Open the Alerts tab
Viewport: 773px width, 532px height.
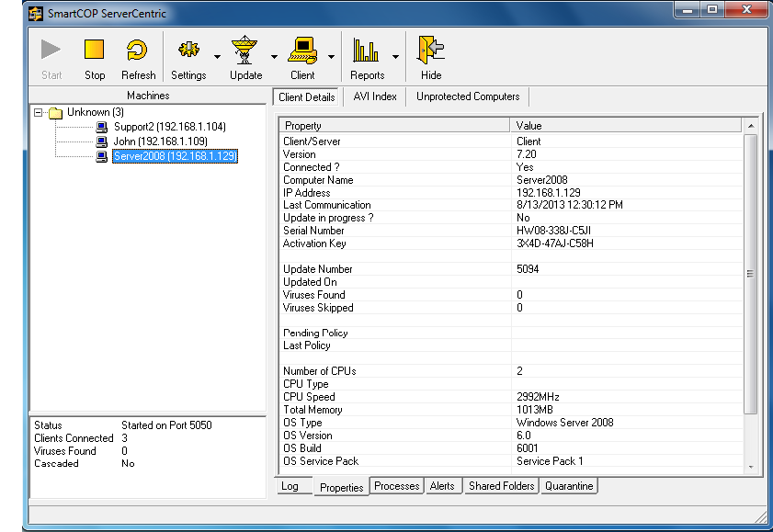click(442, 486)
